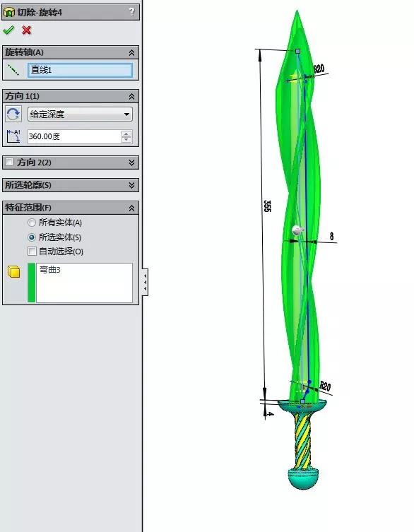Collapse the 方向 1(1) section
Image resolution: width=414 pixels, height=532 pixels.
[131, 96]
